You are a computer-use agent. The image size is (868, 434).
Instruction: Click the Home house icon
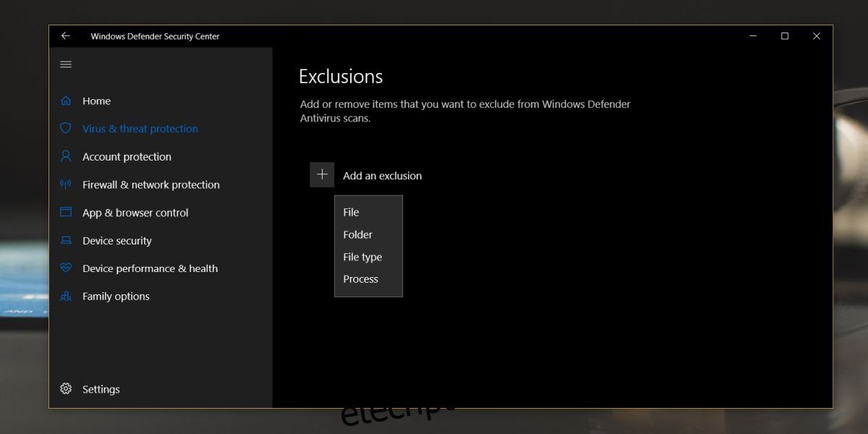coord(66,101)
